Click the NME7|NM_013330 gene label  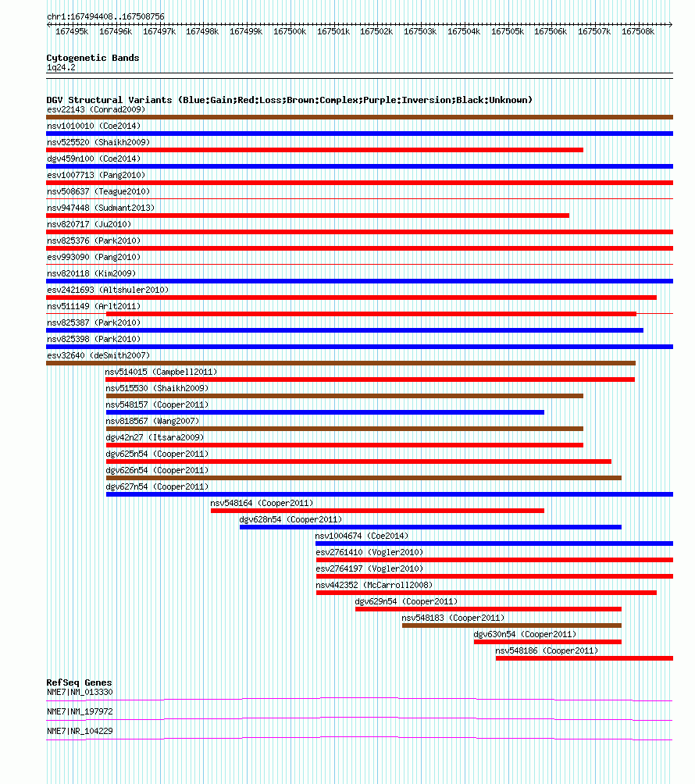[x=80, y=693]
